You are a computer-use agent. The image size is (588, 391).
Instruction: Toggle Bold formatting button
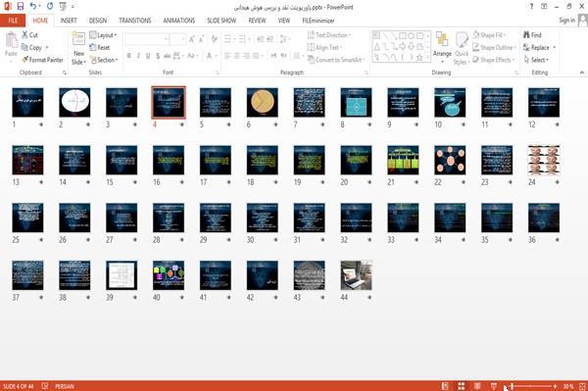click(x=129, y=56)
